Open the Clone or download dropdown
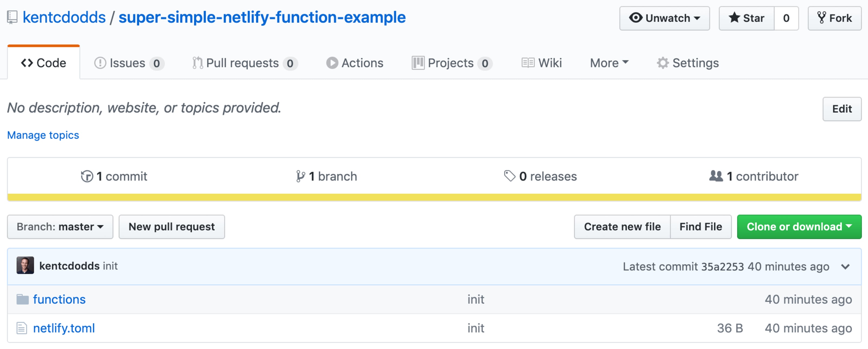 point(799,227)
